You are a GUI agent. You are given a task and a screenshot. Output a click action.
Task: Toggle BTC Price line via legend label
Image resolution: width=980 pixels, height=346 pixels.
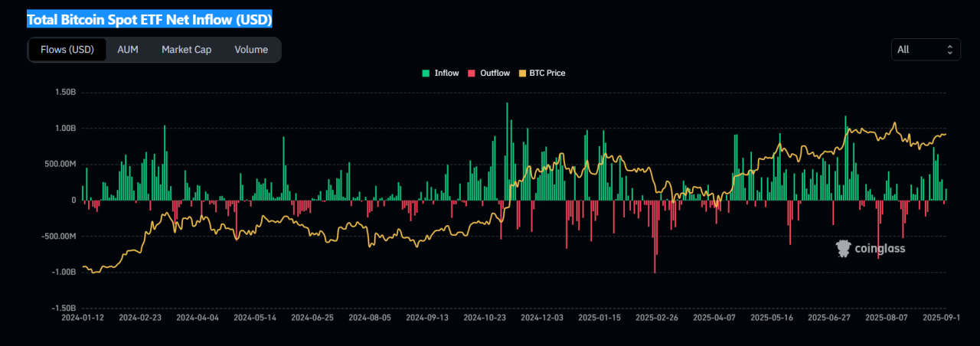[547, 73]
